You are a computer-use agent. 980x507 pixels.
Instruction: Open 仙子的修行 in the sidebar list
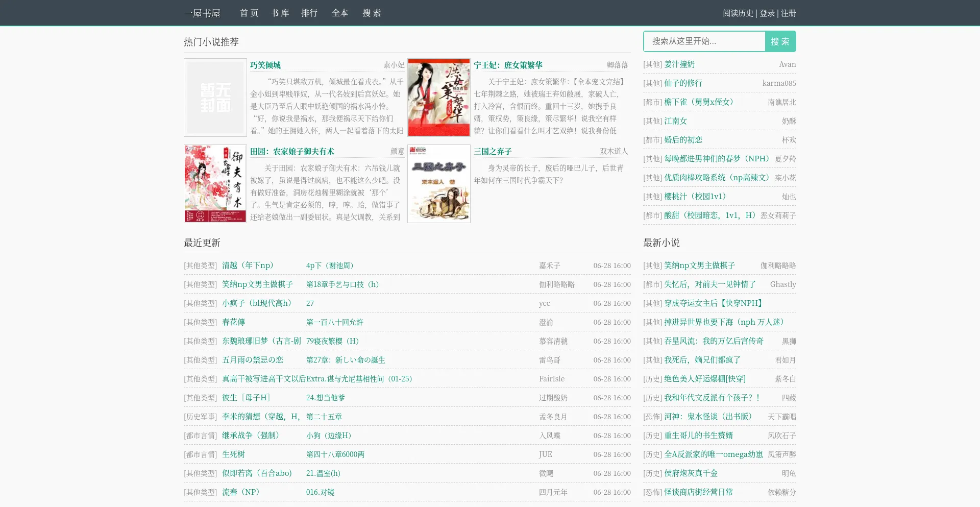[x=683, y=83]
